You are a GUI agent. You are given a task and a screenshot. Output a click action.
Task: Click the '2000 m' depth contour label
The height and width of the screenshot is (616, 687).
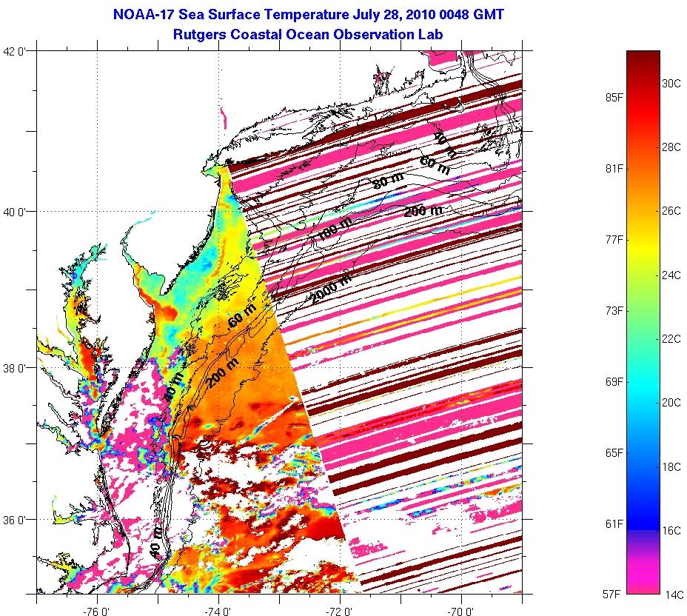pos(331,289)
